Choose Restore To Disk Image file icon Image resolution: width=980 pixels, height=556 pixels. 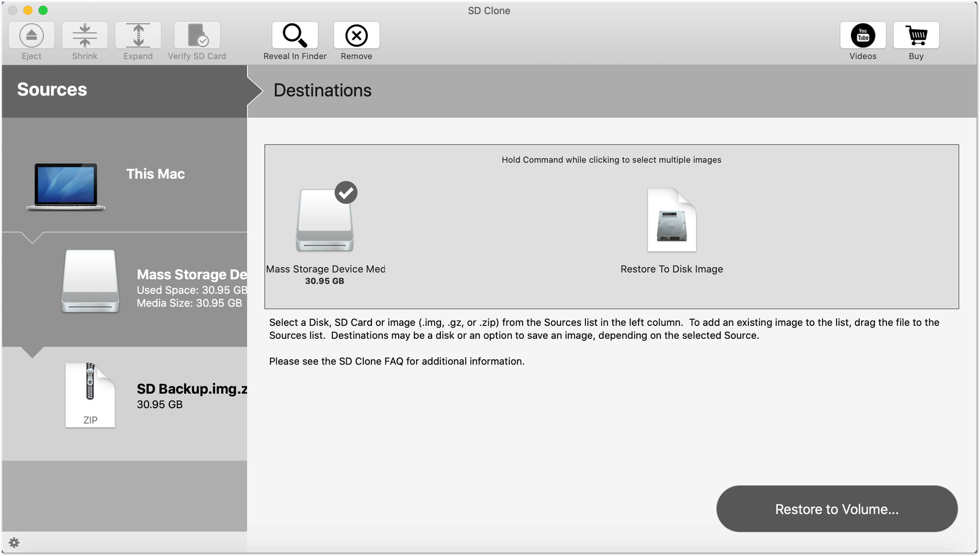[672, 220]
